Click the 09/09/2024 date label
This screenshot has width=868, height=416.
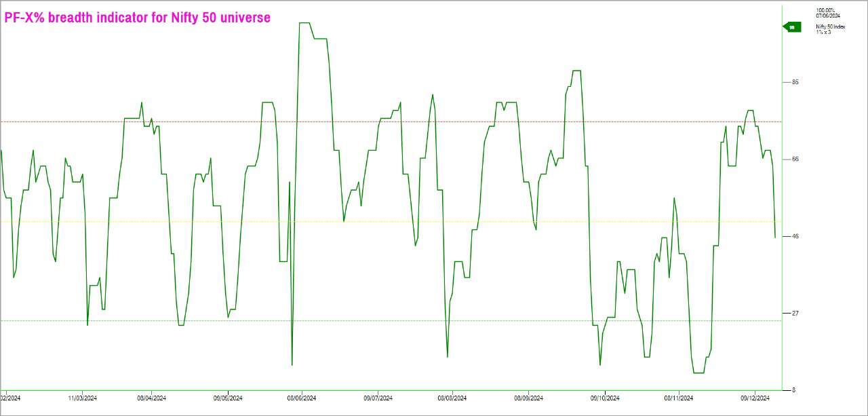pos(528,398)
